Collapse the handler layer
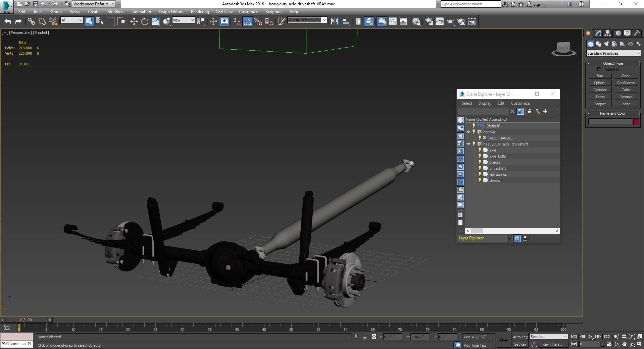This screenshot has width=644, height=349. (x=468, y=132)
